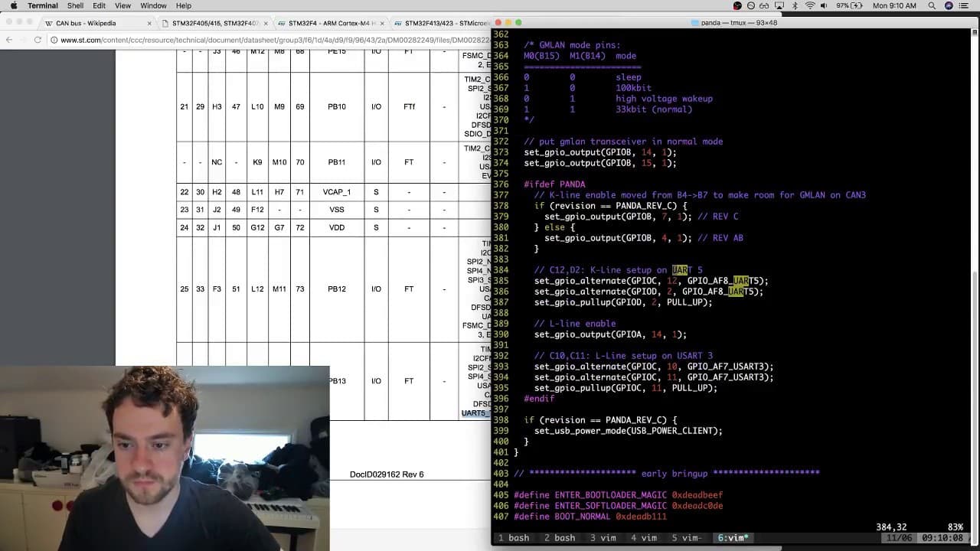Viewport: 980px width, 551px height.
Task: Switch to CAN bus - Wikipedia tab
Action: pos(98,23)
